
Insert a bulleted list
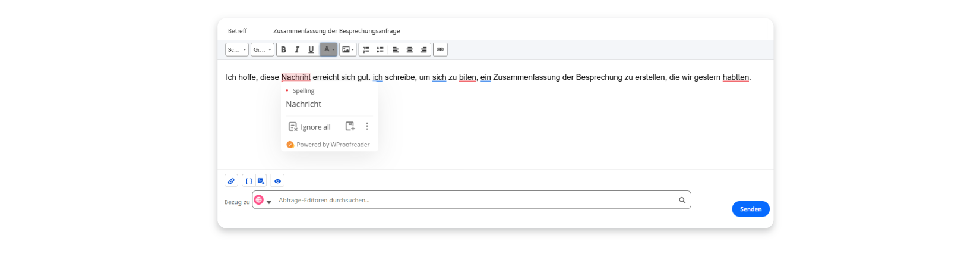(380, 50)
